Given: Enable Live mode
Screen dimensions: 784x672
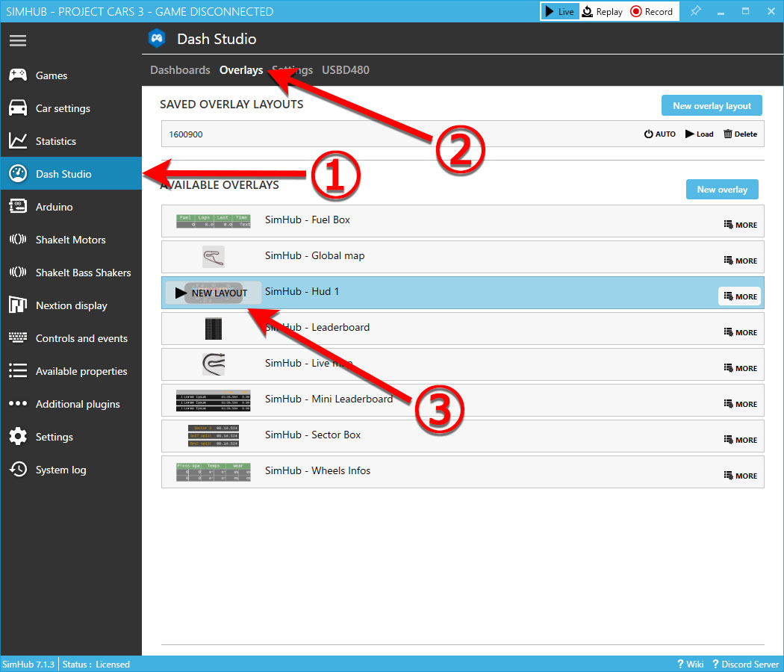Looking at the screenshot, I should tap(559, 11).
